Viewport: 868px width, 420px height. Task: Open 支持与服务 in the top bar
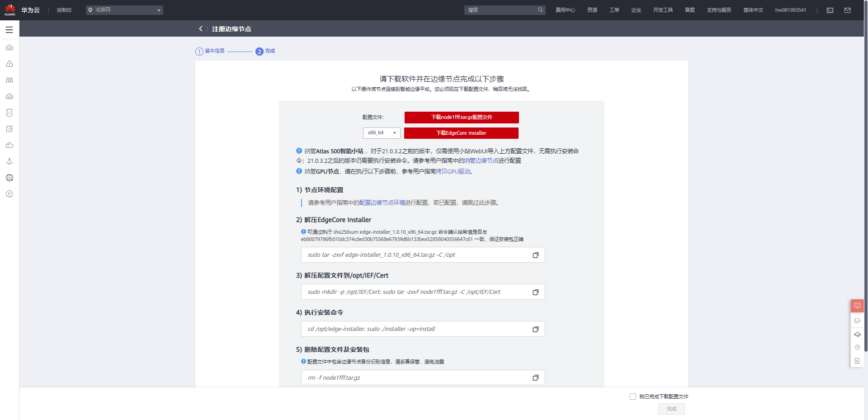coord(719,10)
